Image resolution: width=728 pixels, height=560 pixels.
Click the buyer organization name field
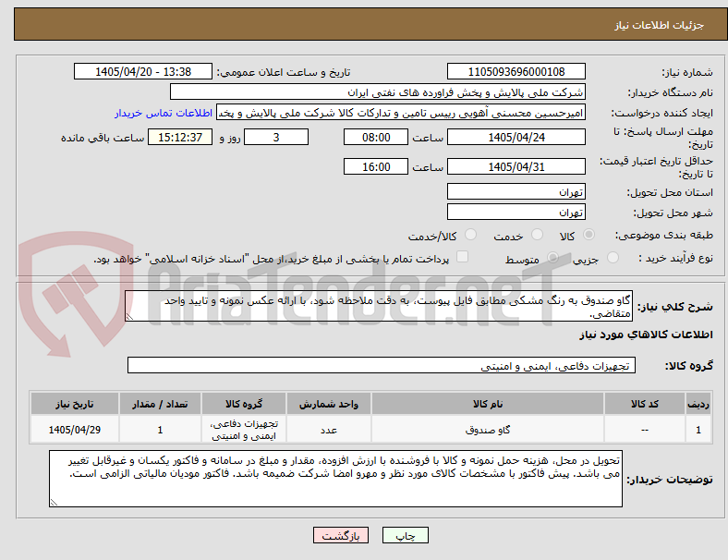pyautogui.click(x=378, y=91)
